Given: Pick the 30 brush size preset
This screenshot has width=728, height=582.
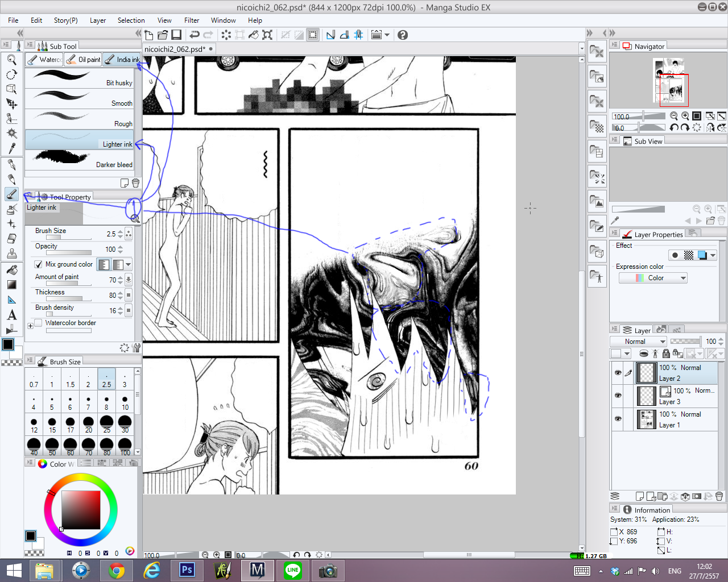Looking at the screenshot, I should point(125,423).
